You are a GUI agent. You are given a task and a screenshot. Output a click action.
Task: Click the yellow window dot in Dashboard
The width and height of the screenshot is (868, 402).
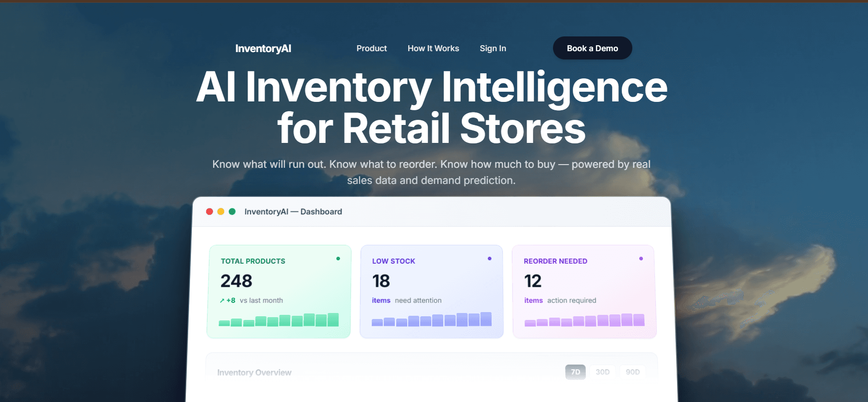pyautogui.click(x=221, y=212)
